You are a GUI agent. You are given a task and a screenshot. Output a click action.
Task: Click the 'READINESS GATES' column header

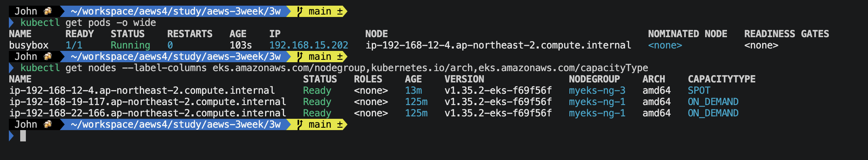(787, 34)
